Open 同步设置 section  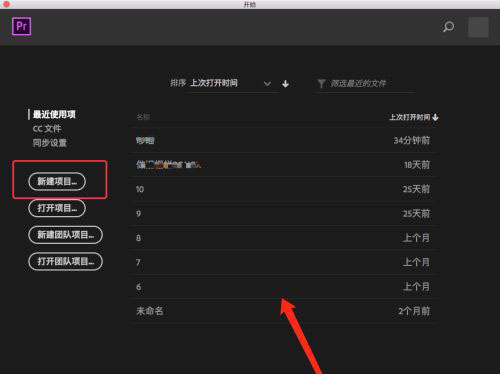(x=50, y=143)
